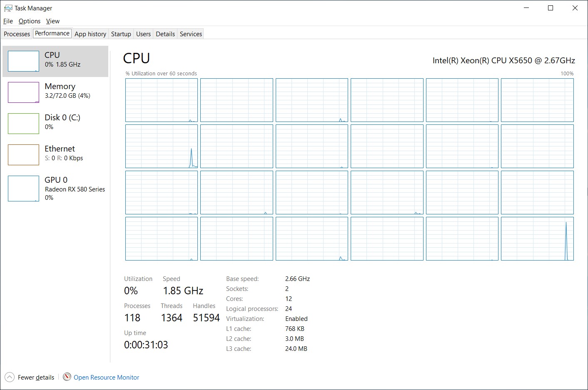Switch to the Services tab
The image size is (588, 390).
pos(191,34)
